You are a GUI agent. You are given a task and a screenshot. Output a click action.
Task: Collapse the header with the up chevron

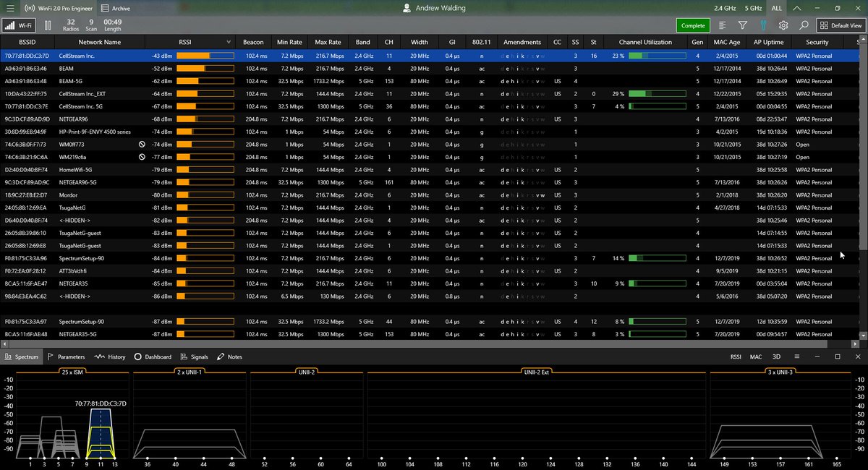796,8
